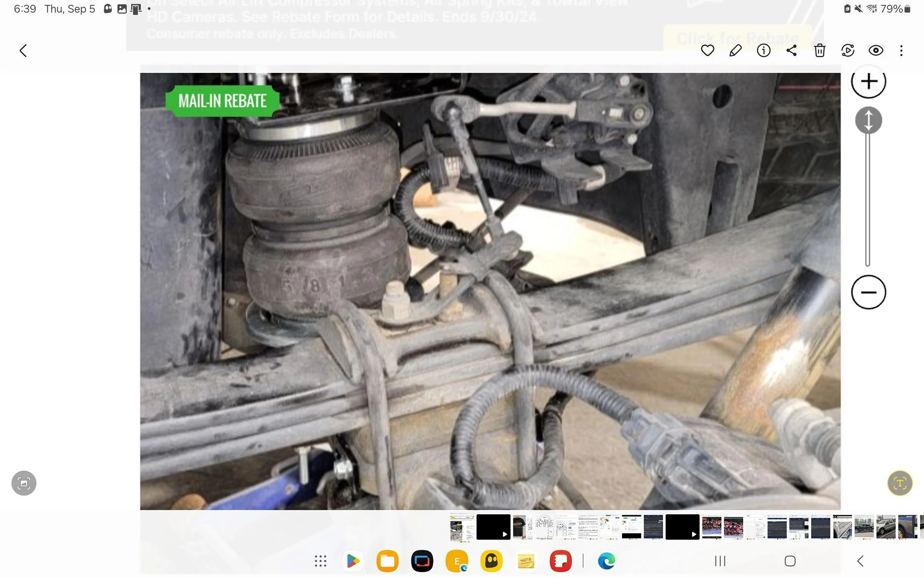Screen dimensions: 924x578
Task: Zoom in with the plus icon
Action: click(x=869, y=82)
